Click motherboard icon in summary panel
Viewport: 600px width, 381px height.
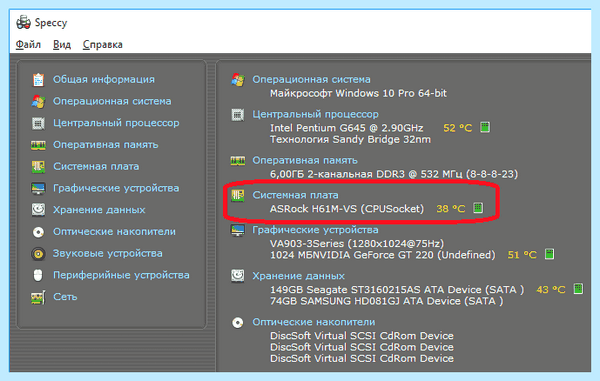238,195
